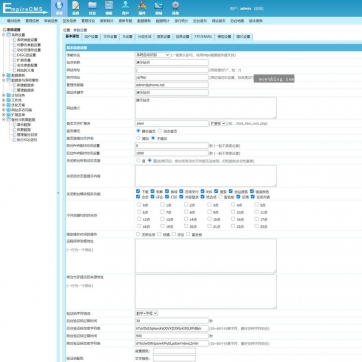Image resolution: width=362 pixels, height=362 pixels.
Task: Click the folder icon of 计划任务 node
Action: (9, 95)
